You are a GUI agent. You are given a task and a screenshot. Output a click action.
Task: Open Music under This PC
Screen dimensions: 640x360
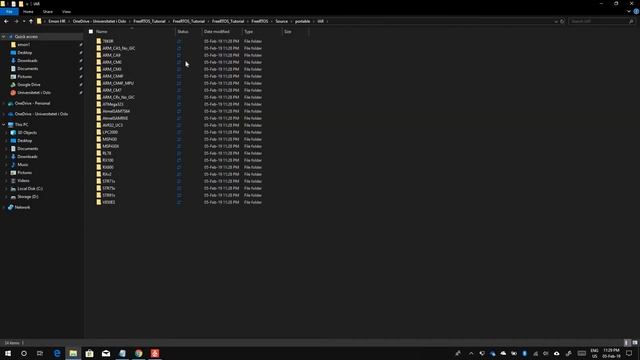(23, 164)
